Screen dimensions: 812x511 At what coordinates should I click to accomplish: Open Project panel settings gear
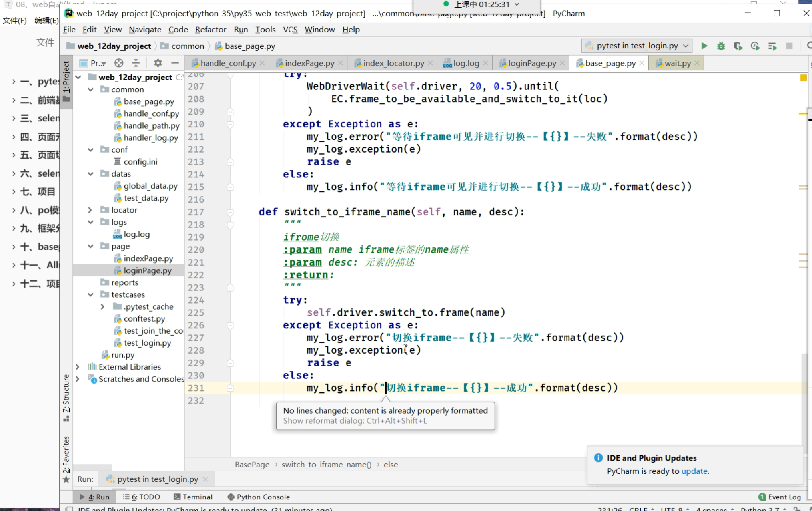point(158,63)
